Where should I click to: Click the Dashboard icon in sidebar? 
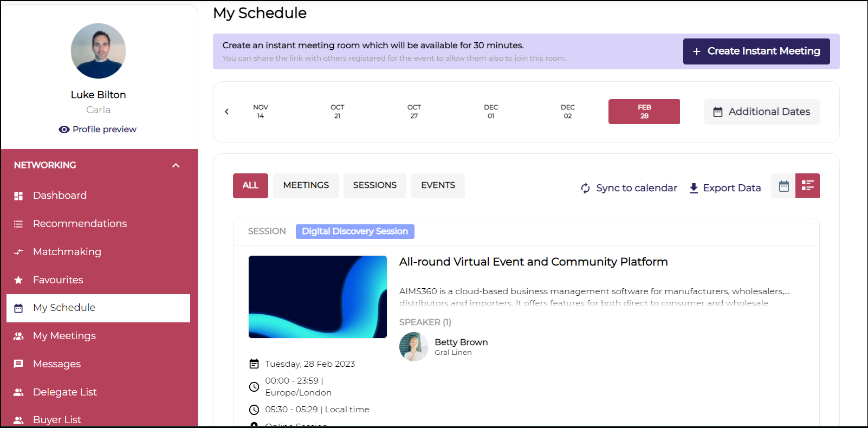point(18,196)
